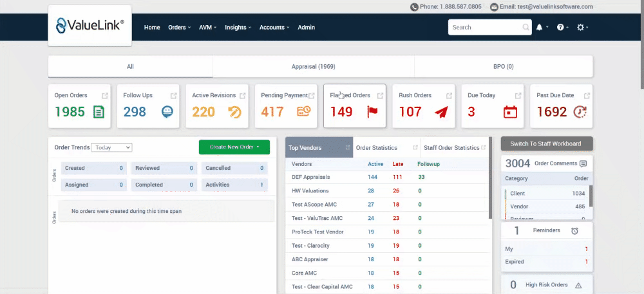The height and width of the screenshot is (294, 644).
Task: Expand the Orders navigation menu
Action: (180, 28)
